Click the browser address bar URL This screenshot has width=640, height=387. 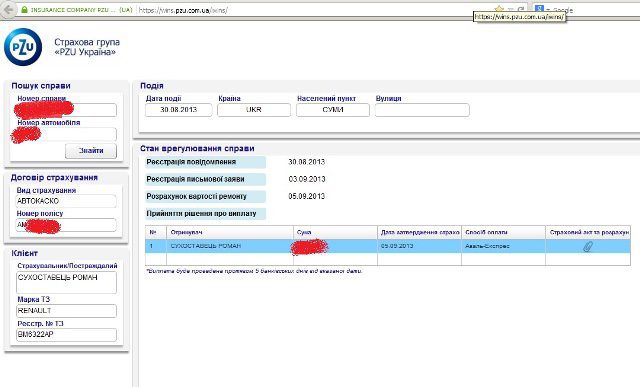[x=183, y=10]
